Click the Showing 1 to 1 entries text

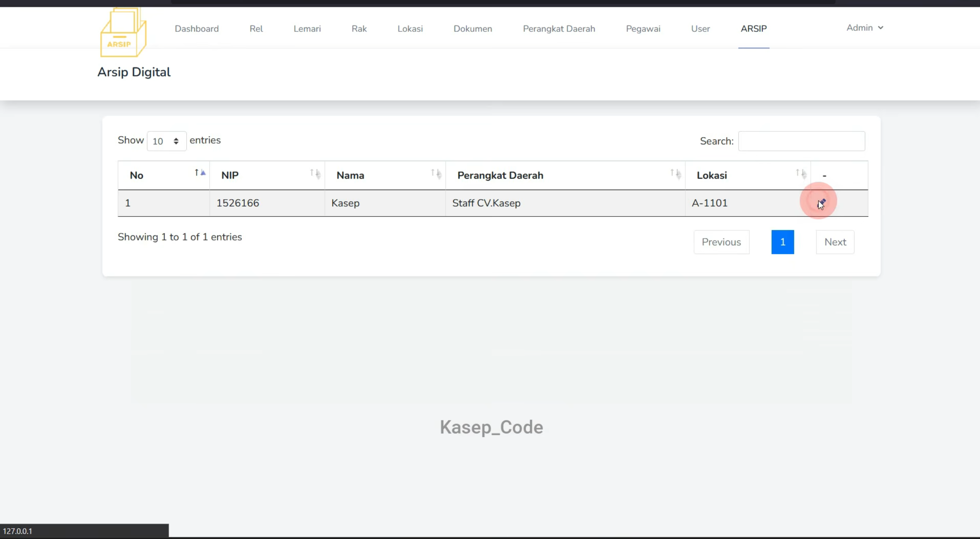coord(180,237)
